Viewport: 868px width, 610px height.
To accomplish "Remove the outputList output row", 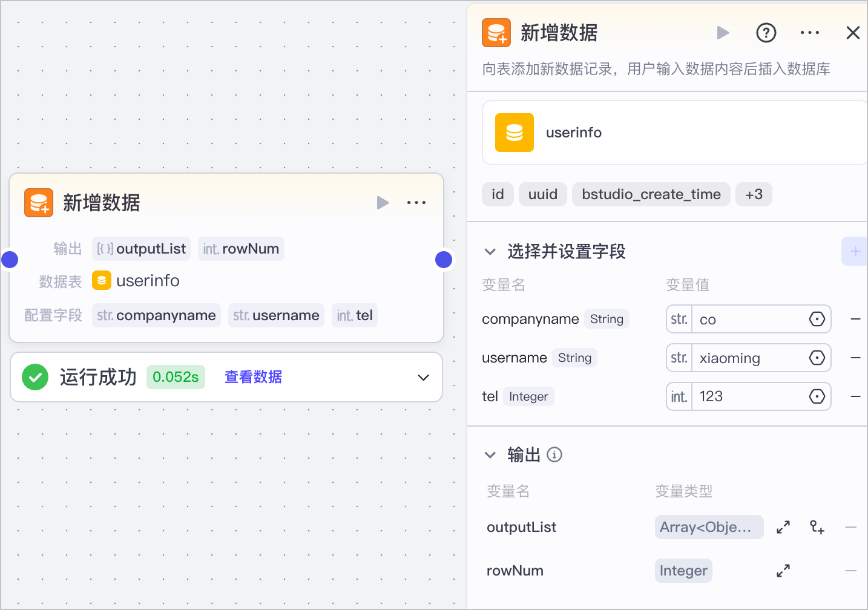I will [x=851, y=527].
